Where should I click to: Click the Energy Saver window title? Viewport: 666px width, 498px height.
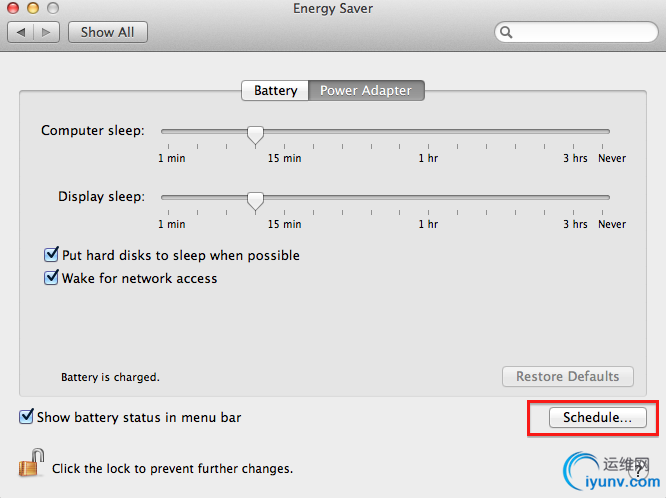click(x=333, y=9)
